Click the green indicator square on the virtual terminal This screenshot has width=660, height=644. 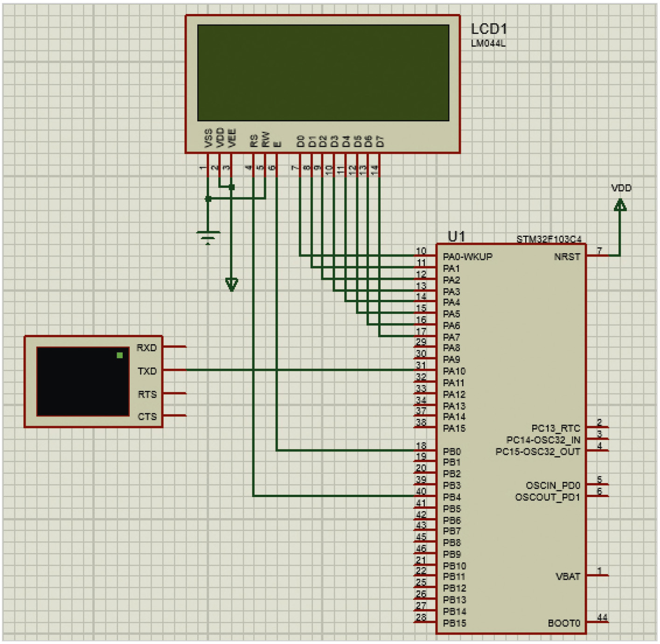click(x=120, y=355)
